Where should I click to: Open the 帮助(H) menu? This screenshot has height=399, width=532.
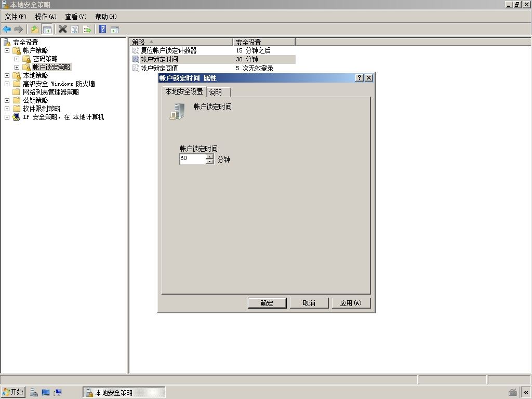(x=106, y=17)
